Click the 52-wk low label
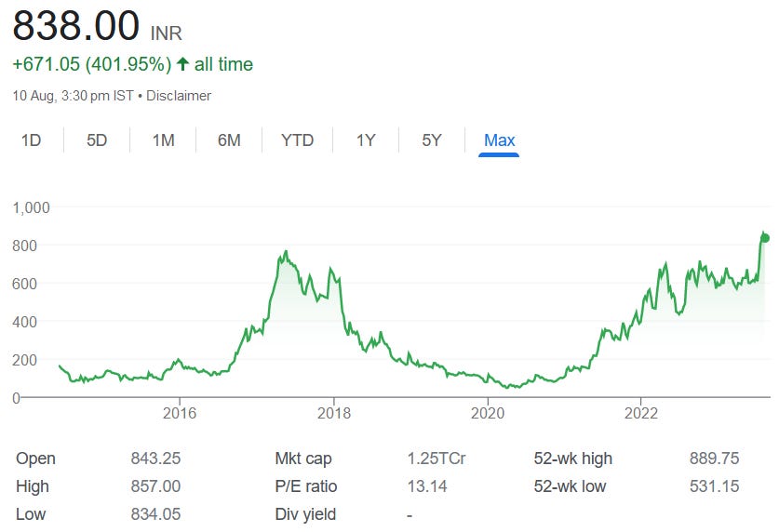This screenshot has width=779, height=532. (x=571, y=485)
